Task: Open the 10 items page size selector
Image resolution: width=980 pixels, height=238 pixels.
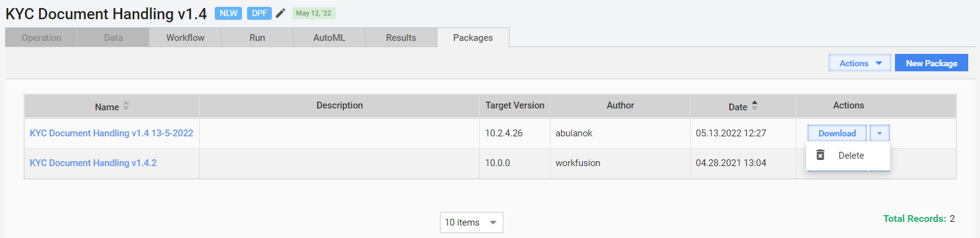Action: [472, 223]
